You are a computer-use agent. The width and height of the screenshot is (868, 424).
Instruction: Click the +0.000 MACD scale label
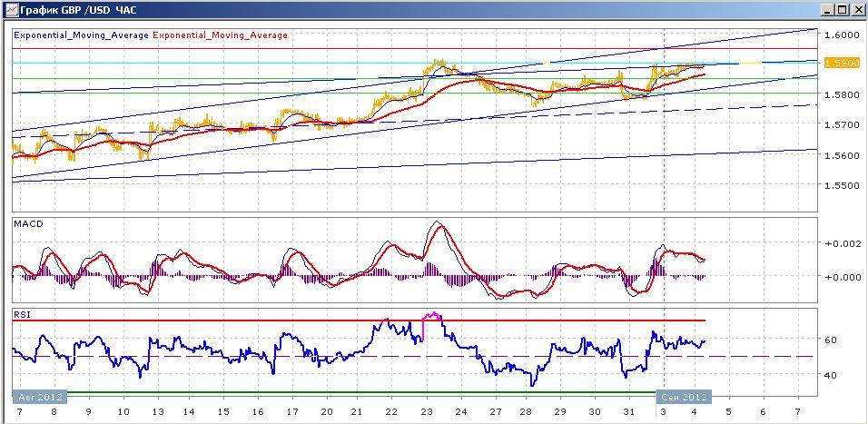[842, 277]
